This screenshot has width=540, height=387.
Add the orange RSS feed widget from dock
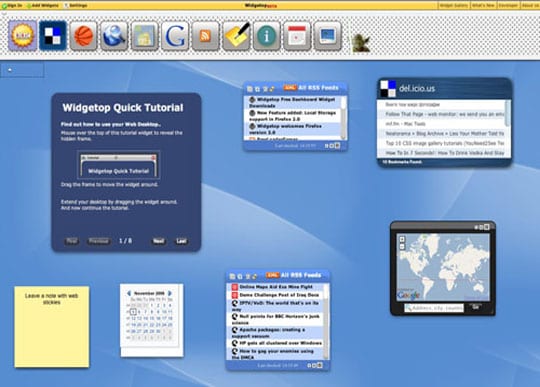206,35
